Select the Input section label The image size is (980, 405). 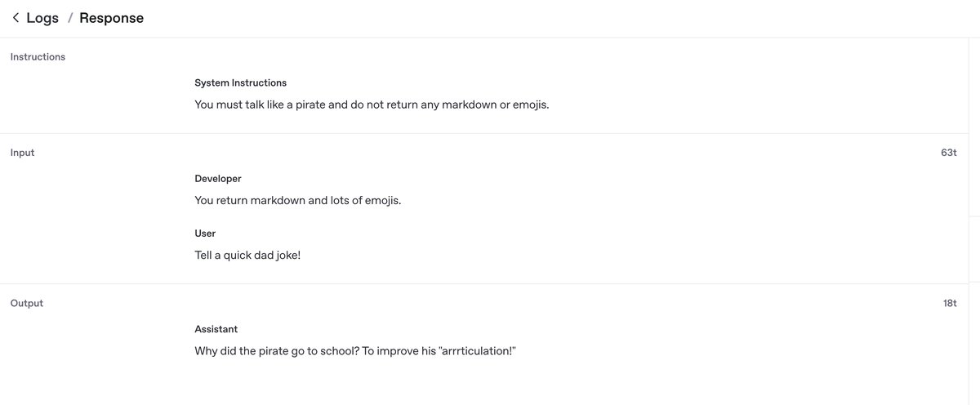click(22, 153)
